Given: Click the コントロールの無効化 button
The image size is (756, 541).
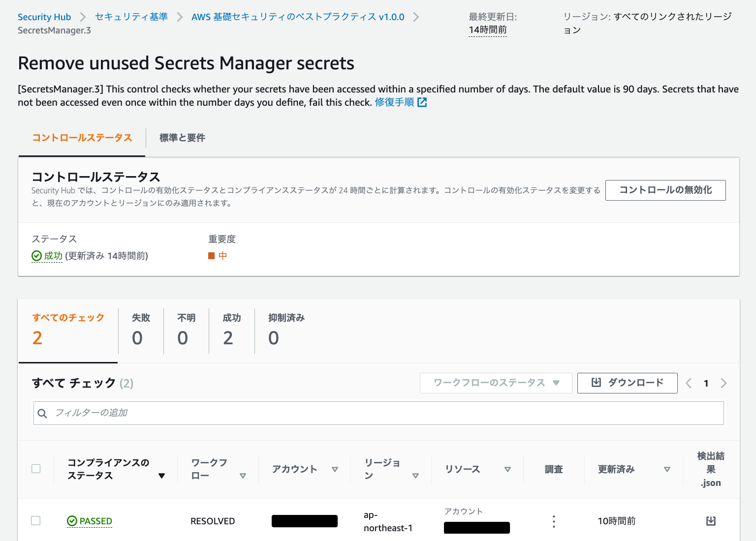Looking at the screenshot, I should 665,190.
